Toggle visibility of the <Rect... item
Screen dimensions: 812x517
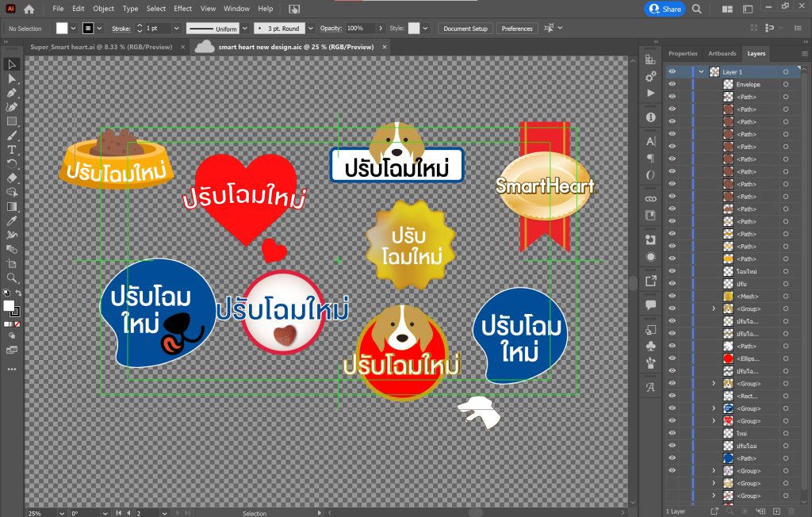(672, 395)
